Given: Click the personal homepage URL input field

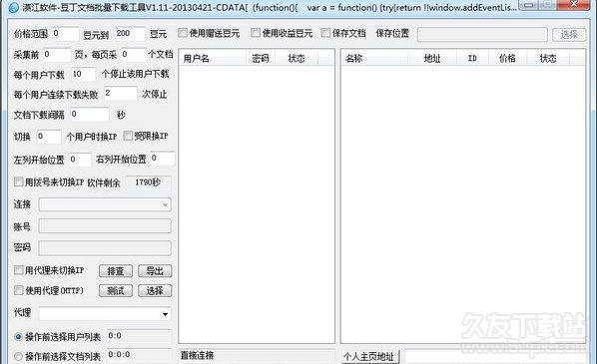Looking at the screenshot, I should point(495,357).
